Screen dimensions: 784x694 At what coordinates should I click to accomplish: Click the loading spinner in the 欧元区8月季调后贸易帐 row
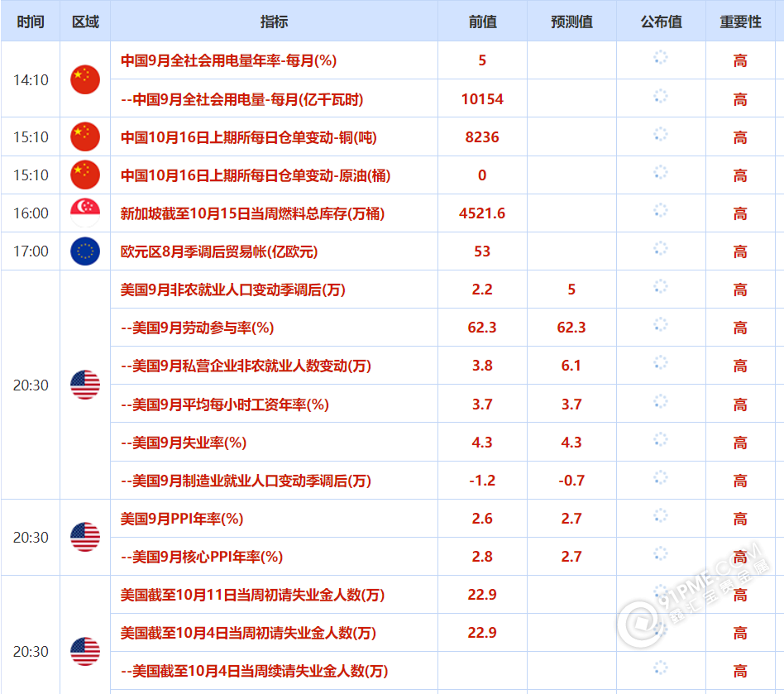pyautogui.click(x=660, y=248)
